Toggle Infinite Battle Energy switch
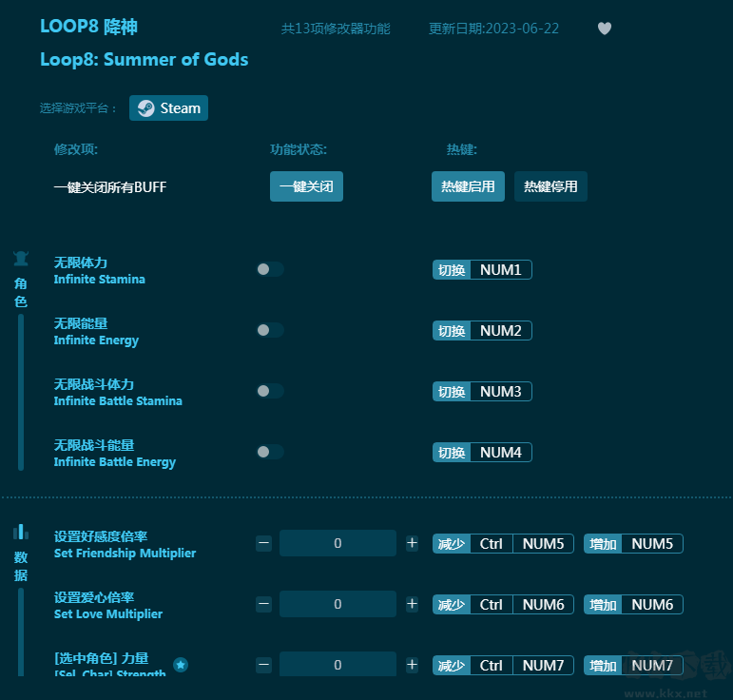Screen dimensions: 733x700 (270, 452)
